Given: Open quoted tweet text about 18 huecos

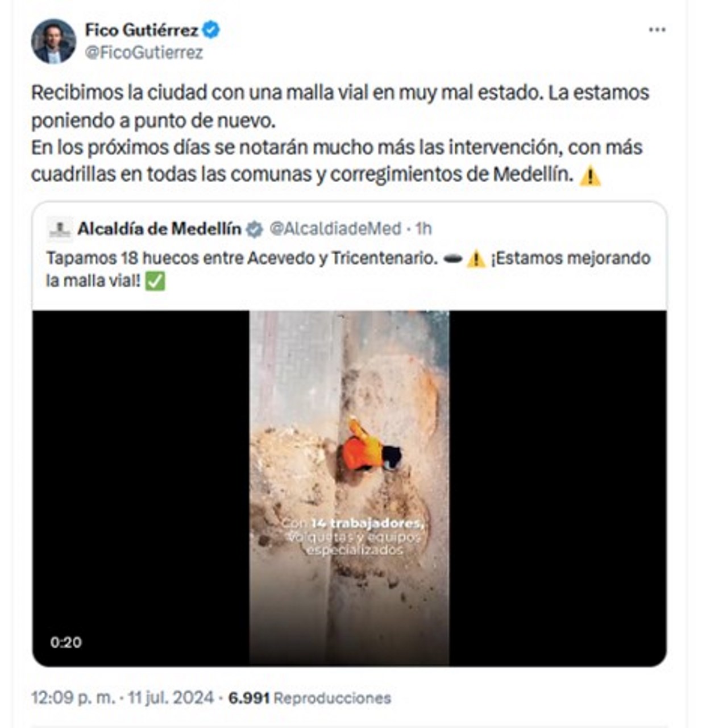Looking at the screenshot, I should point(348,270).
